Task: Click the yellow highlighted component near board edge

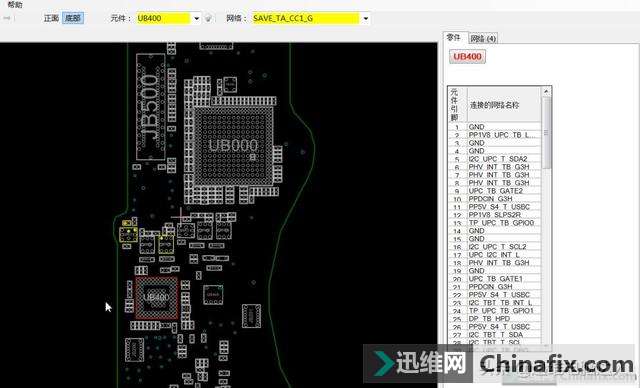Action: [129, 234]
